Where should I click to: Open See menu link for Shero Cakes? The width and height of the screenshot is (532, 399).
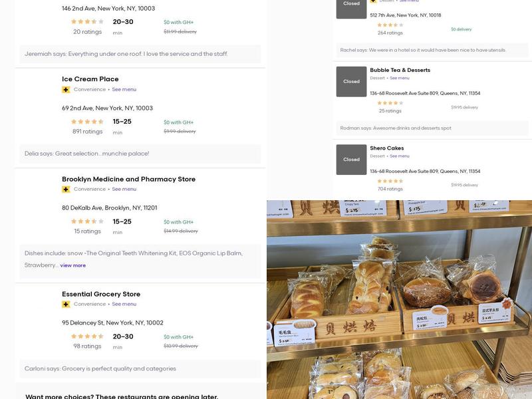[400, 156]
